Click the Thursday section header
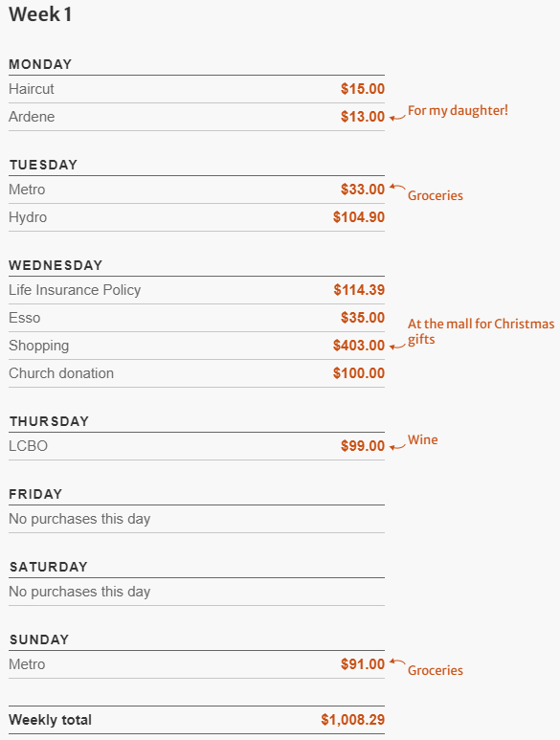The image size is (560, 740). pyautogui.click(x=49, y=421)
